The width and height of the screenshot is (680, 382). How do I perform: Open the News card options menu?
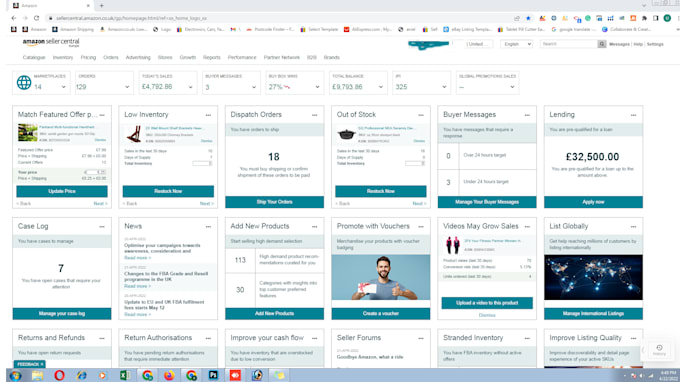coord(208,227)
